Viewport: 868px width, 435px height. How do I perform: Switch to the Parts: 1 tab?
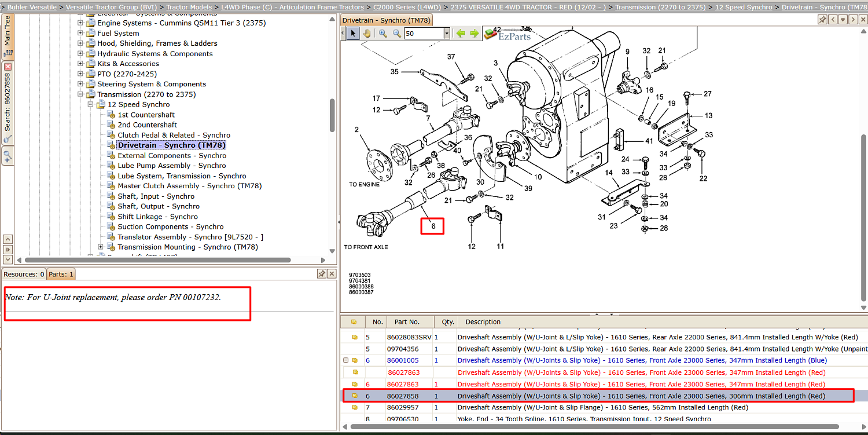tap(61, 274)
